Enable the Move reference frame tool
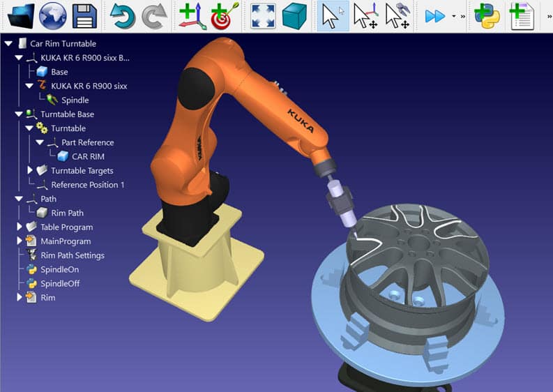This screenshot has width=553, height=392. 365,15
